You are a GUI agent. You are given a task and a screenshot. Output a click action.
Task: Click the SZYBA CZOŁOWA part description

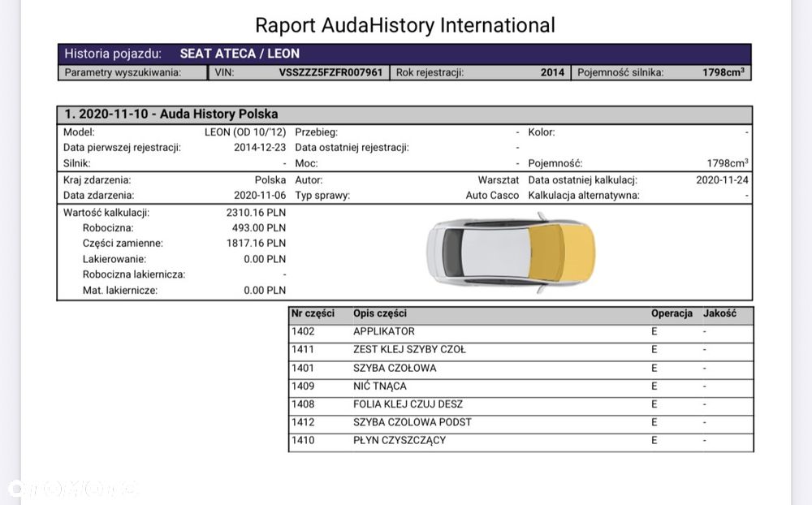395,369
